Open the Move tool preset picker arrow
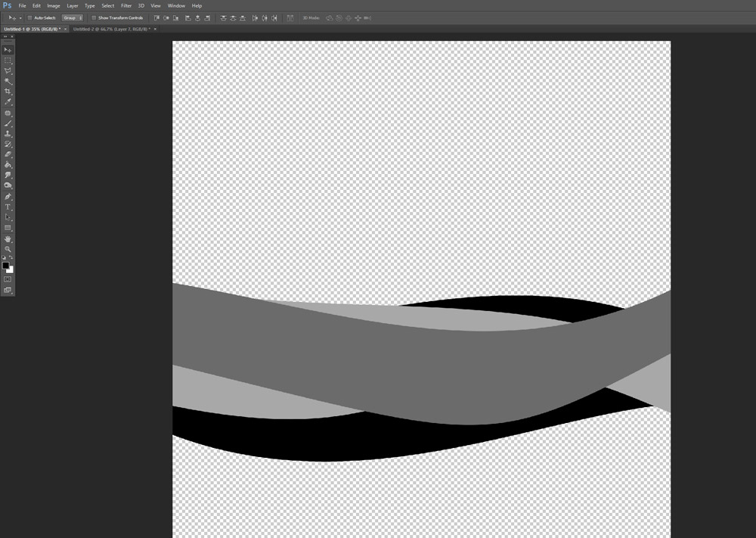 [x=20, y=17]
